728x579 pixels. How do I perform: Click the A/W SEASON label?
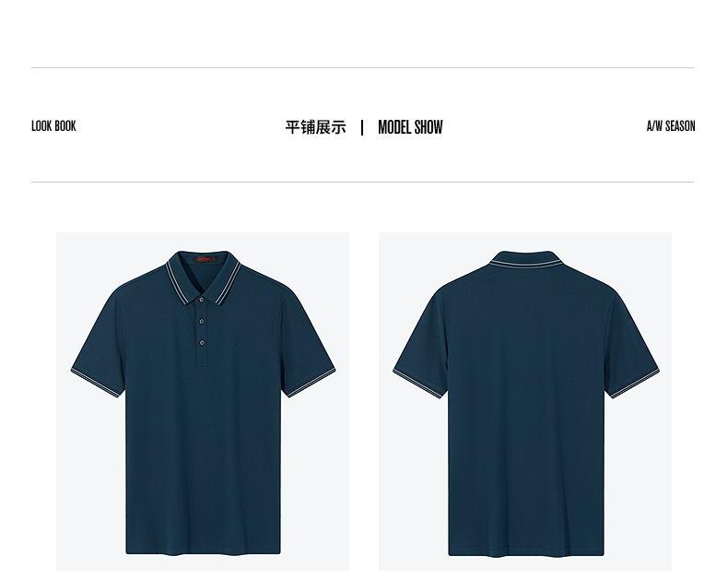(671, 126)
